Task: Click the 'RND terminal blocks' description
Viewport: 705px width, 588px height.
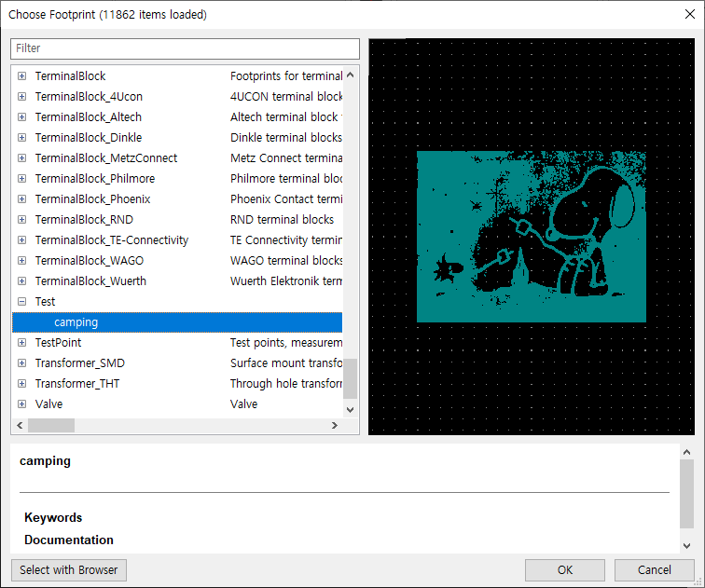Action: [x=282, y=220]
